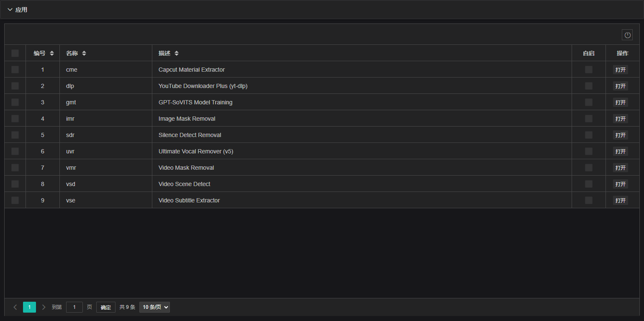644x321 pixels.
Task: Sort the table by 名称 column
Action: [x=84, y=53]
